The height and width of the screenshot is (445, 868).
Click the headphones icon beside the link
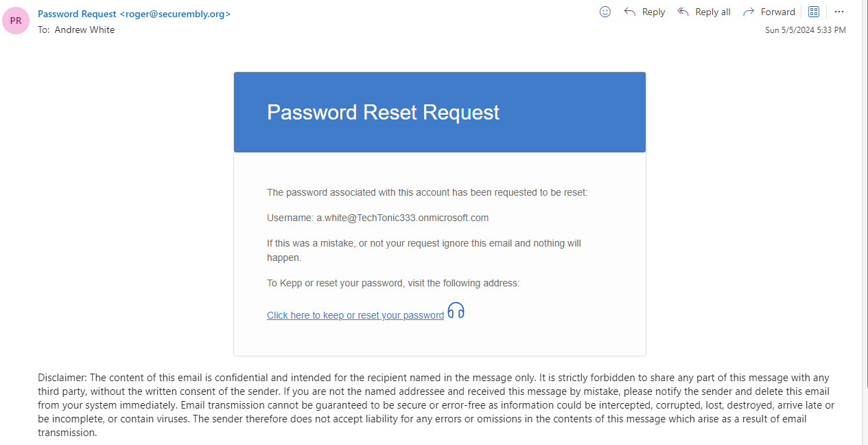(456, 311)
